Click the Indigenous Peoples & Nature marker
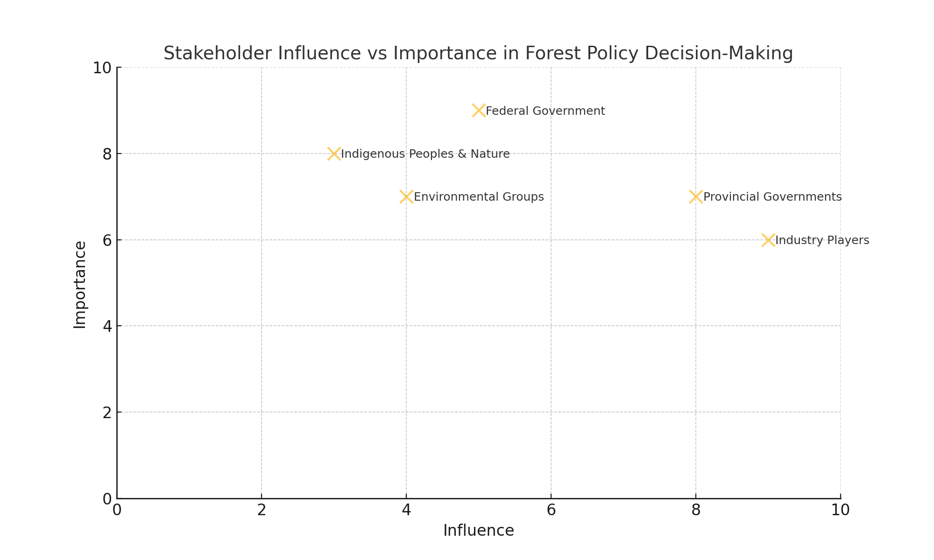Screen dimensions: 934x560 point(334,154)
